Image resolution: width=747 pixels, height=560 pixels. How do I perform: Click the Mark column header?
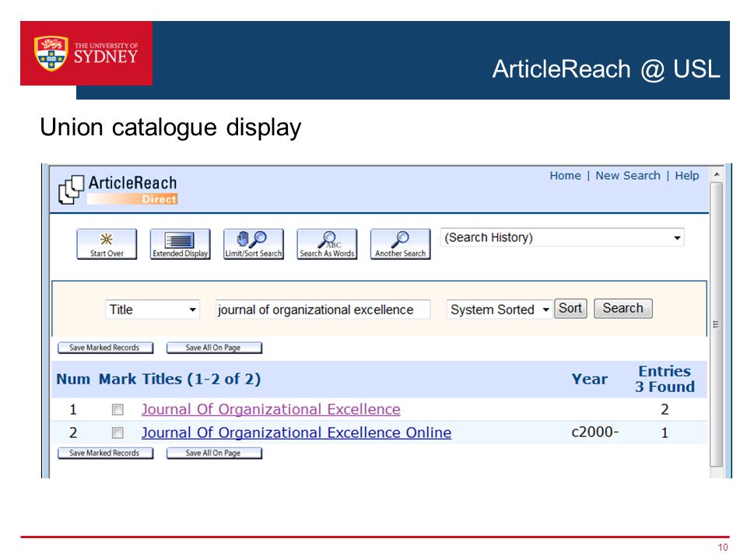[117, 379]
